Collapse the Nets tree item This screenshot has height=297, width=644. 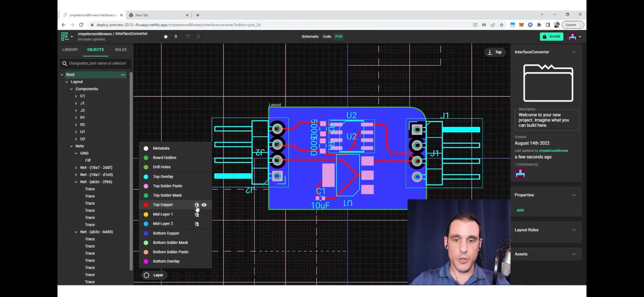coord(71,146)
